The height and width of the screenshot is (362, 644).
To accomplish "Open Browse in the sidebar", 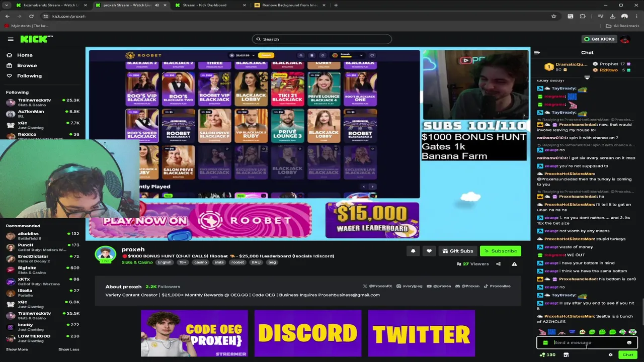I will (x=27, y=65).
